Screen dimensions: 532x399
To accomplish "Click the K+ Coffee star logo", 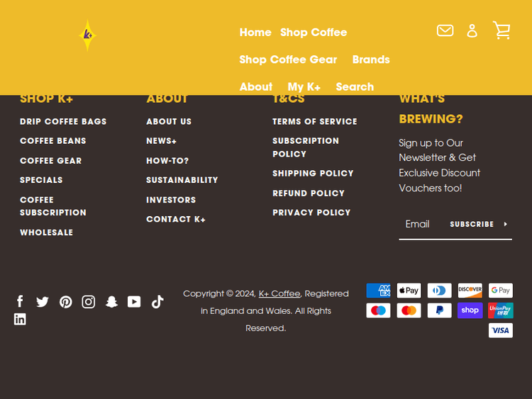I will [87, 34].
